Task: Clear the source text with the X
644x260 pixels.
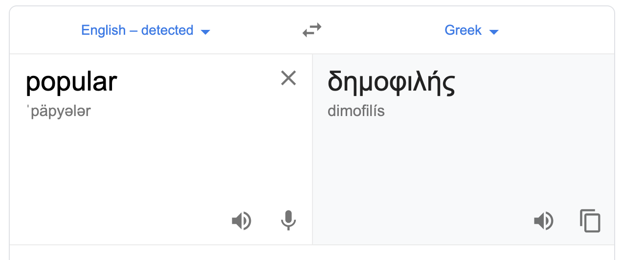Action: [289, 78]
